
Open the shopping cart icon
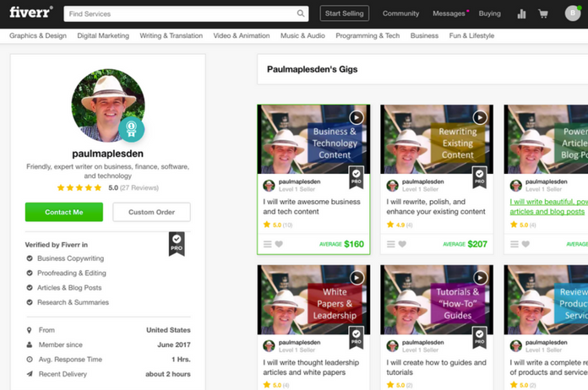point(543,14)
